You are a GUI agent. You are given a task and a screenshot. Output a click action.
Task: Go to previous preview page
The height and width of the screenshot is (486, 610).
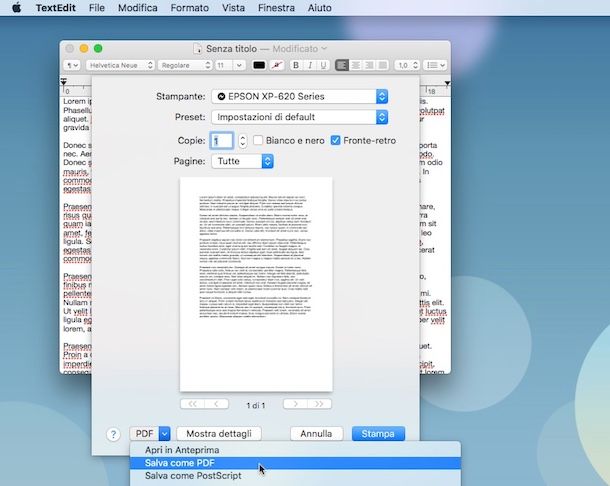[x=216, y=404]
